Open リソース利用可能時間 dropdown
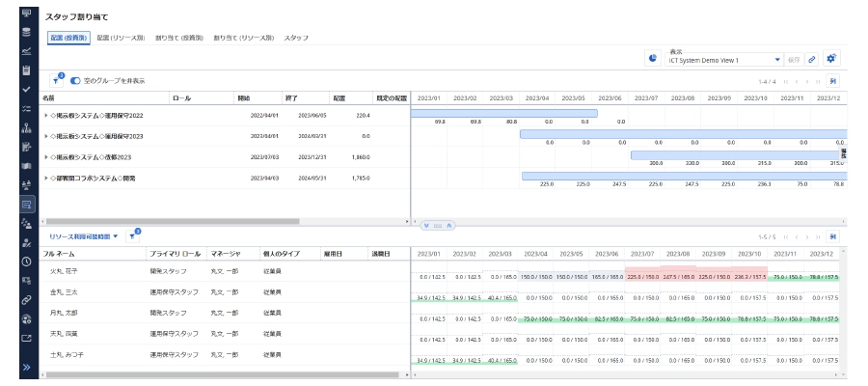The image size is (868, 386). point(84,236)
